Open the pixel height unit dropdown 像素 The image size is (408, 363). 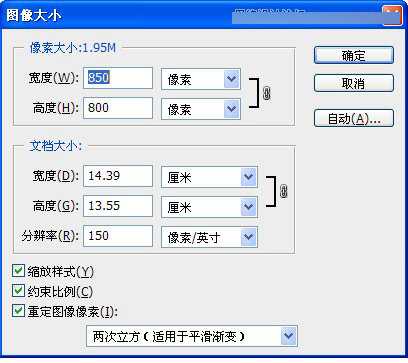(x=201, y=109)
